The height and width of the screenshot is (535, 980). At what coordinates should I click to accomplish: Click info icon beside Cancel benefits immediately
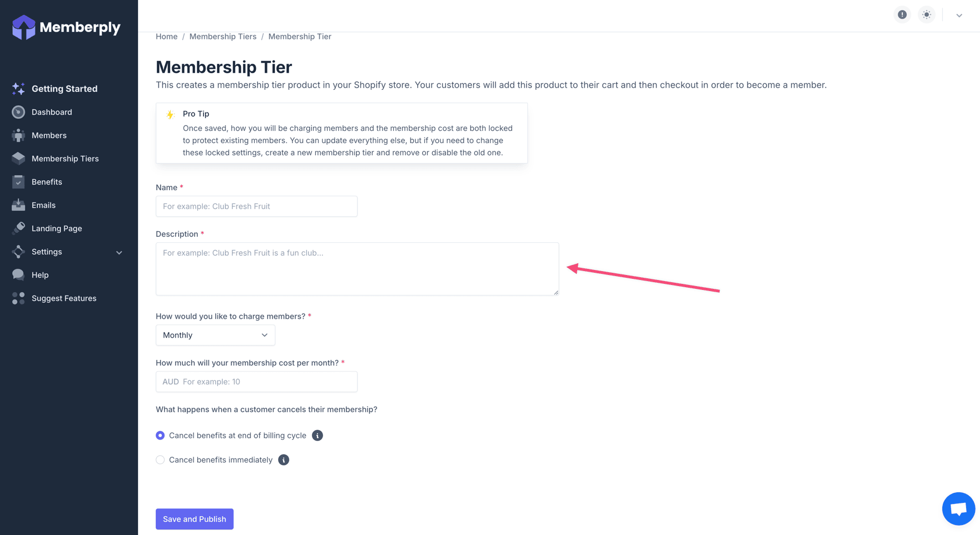284,460
